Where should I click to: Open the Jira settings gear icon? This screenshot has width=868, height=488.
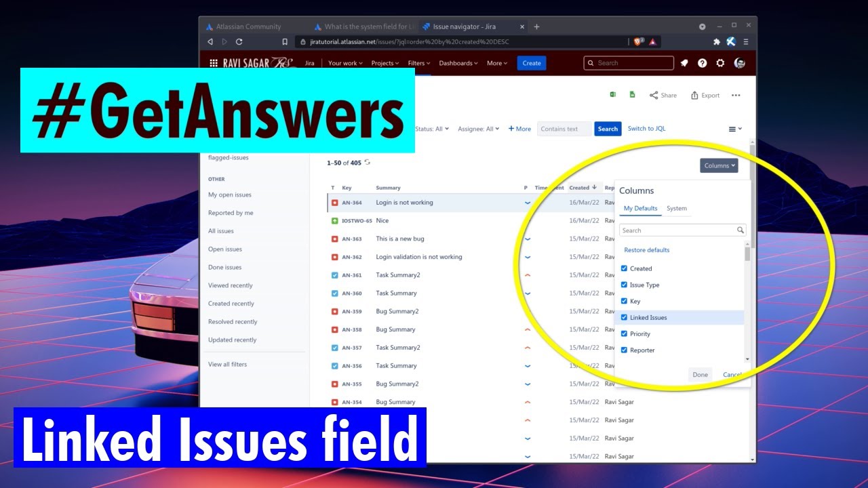721,63
